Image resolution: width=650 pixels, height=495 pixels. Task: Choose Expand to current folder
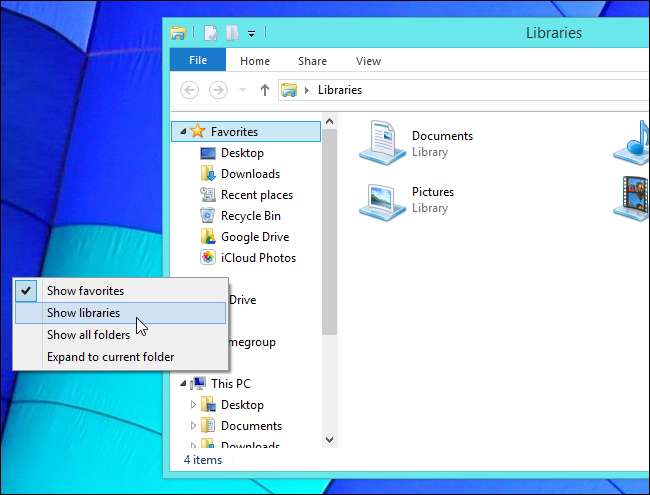[110, 357]
